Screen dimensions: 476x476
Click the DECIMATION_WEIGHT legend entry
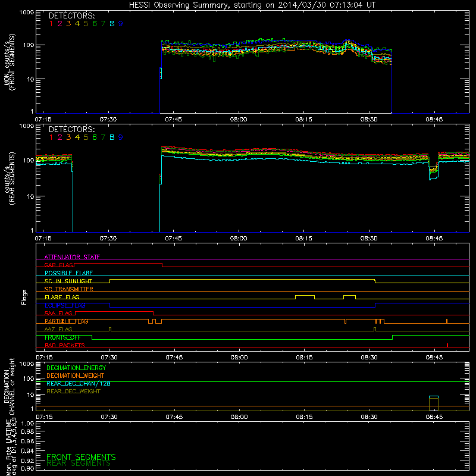point(76,376)
